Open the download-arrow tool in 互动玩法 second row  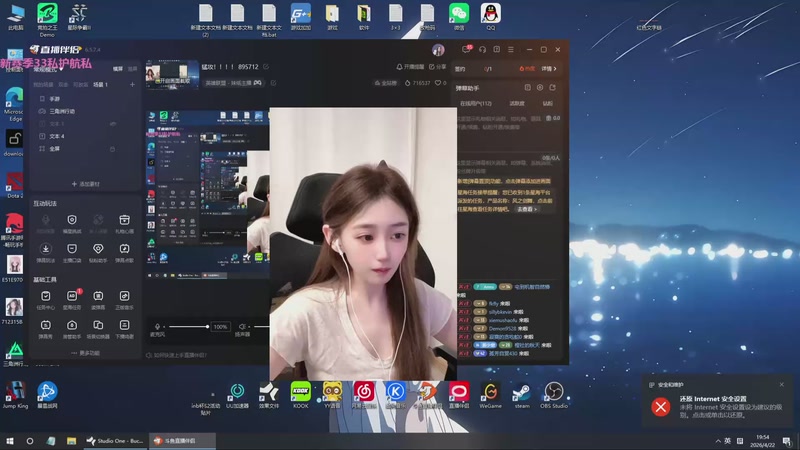click(x=45, y=252)
